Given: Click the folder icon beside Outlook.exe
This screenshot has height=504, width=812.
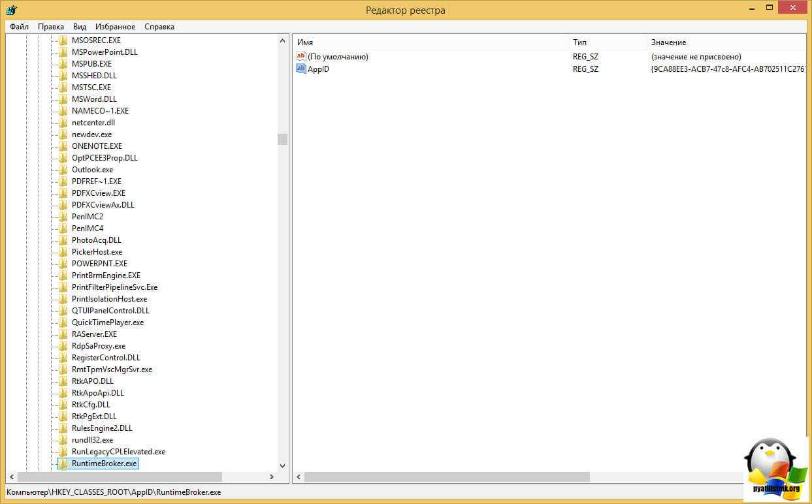Looking at the screenshot, I should coord(63,170).
